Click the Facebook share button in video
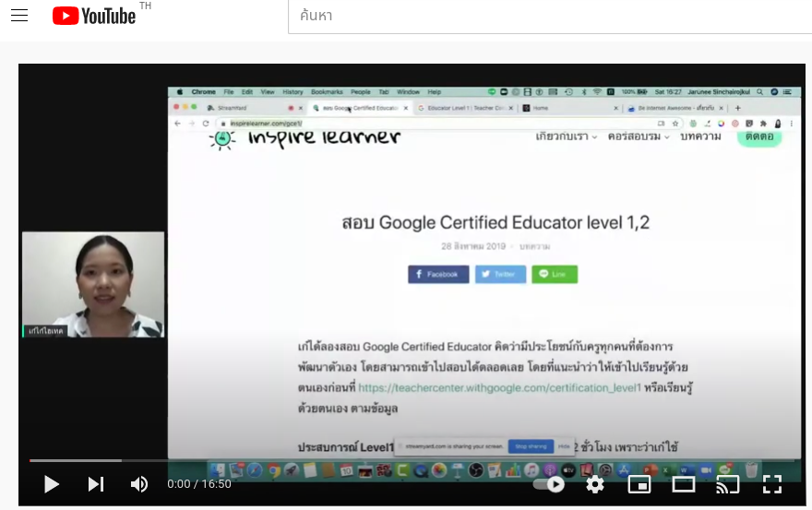 [438, 274]
